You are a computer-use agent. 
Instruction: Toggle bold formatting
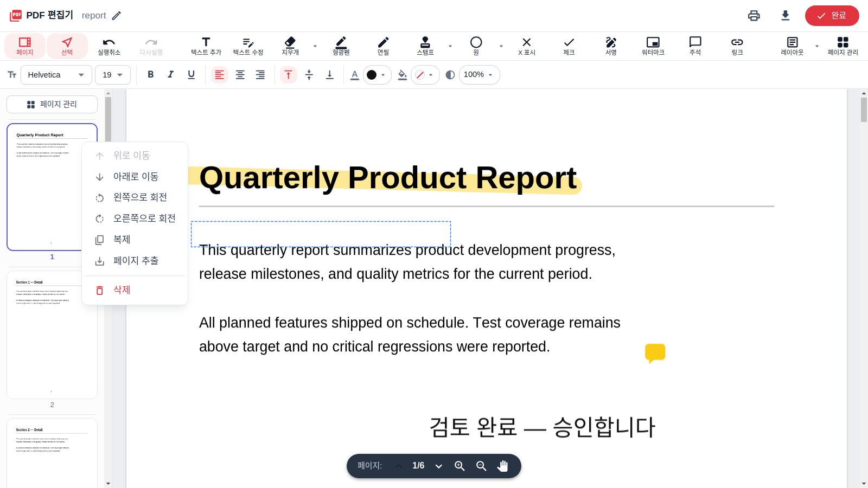coord(151,75)
